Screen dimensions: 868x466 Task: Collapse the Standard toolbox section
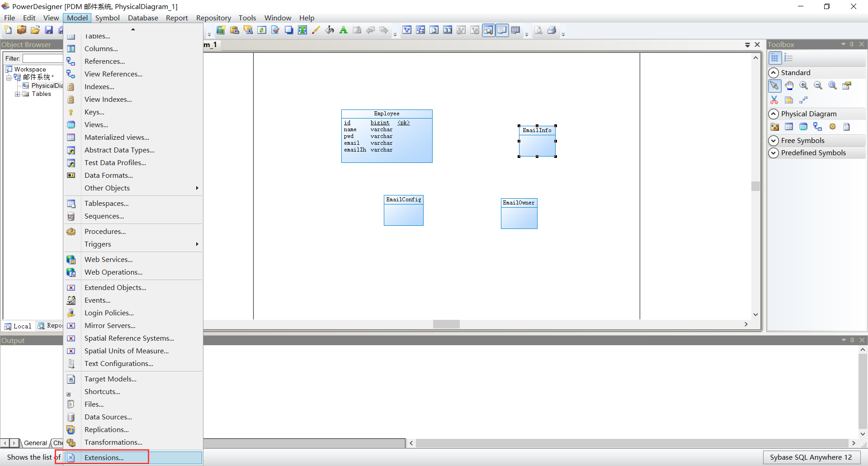pos(774,73)
